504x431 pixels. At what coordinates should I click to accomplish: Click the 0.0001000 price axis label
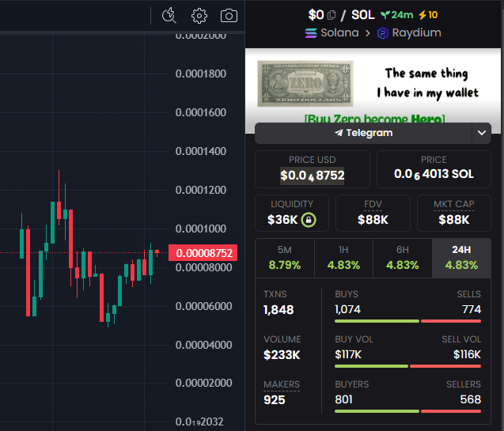(201, 229)
